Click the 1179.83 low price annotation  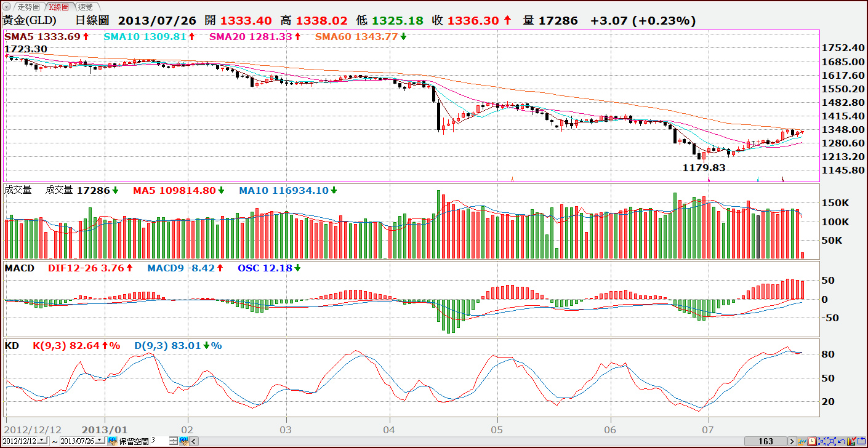(x=705, y=167)
